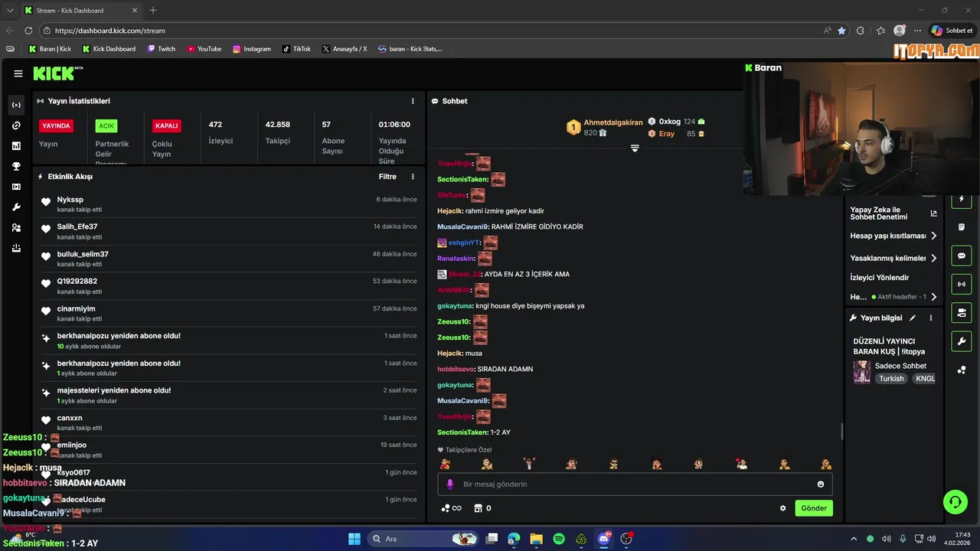Click the browser address bar URL
Screen dimensions: 980x551
coord(110,31)
